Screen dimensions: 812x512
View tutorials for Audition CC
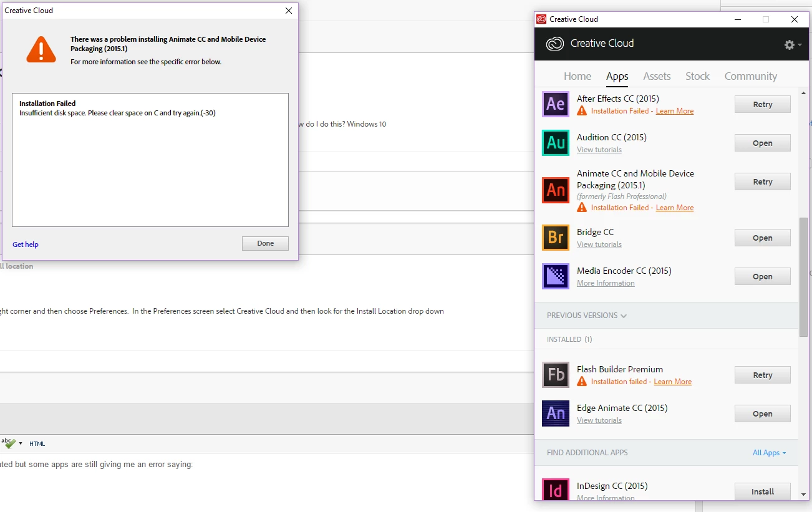599,150
